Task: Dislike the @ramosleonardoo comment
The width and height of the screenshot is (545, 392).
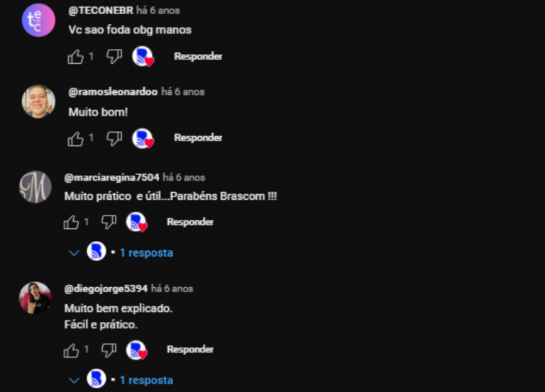Action: pos(114,138)
